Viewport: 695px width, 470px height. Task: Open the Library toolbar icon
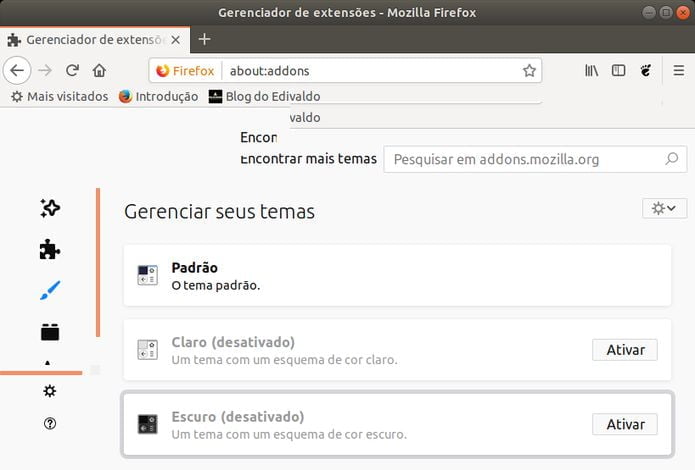(x=591, y=70)
